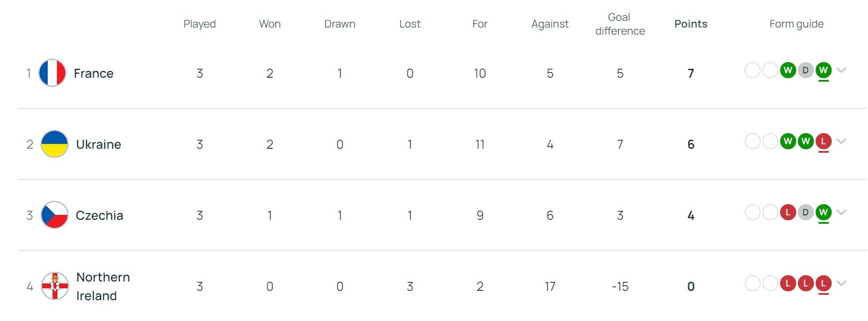Image resolution: width=868 pixels, height=321 pixels.
Task: Click the Goal difference column header
Action: click(x=620, y=24)
